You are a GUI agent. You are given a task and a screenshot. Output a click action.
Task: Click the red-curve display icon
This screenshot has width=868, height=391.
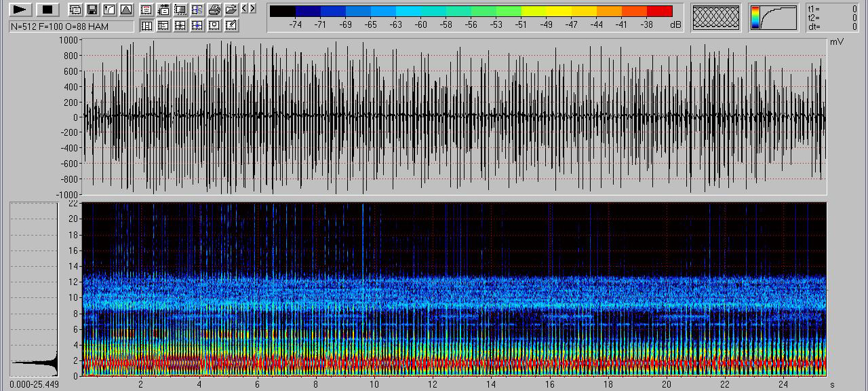coord(146,10)
